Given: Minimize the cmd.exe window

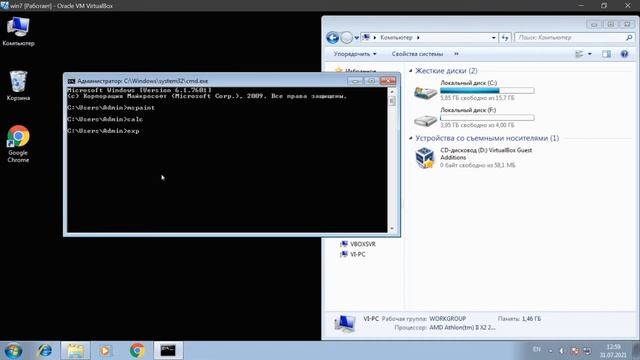Looking at the screenshot, I should point(355,81).
